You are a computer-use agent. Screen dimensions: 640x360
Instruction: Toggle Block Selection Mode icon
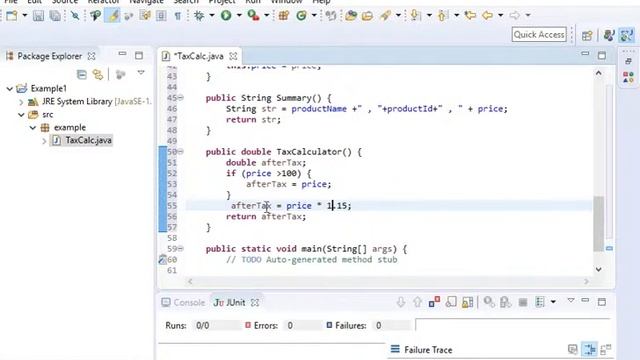point(161,16)
